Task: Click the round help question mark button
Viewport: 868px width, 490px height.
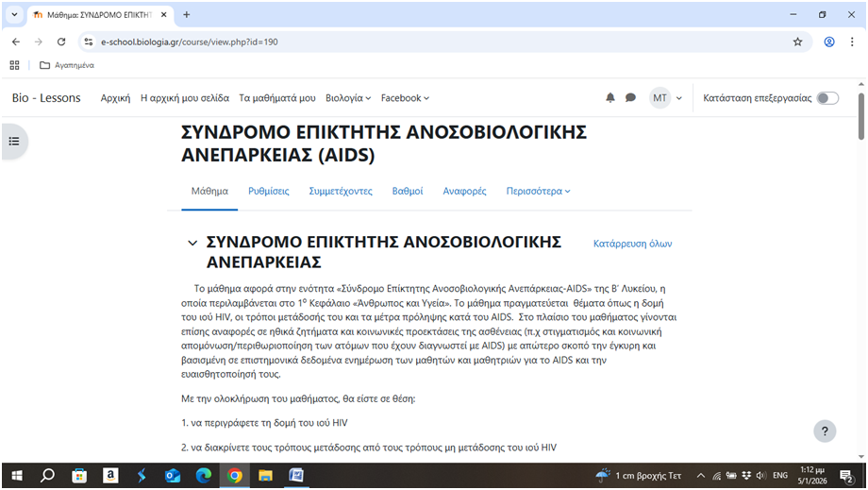Action: (825, 431)
